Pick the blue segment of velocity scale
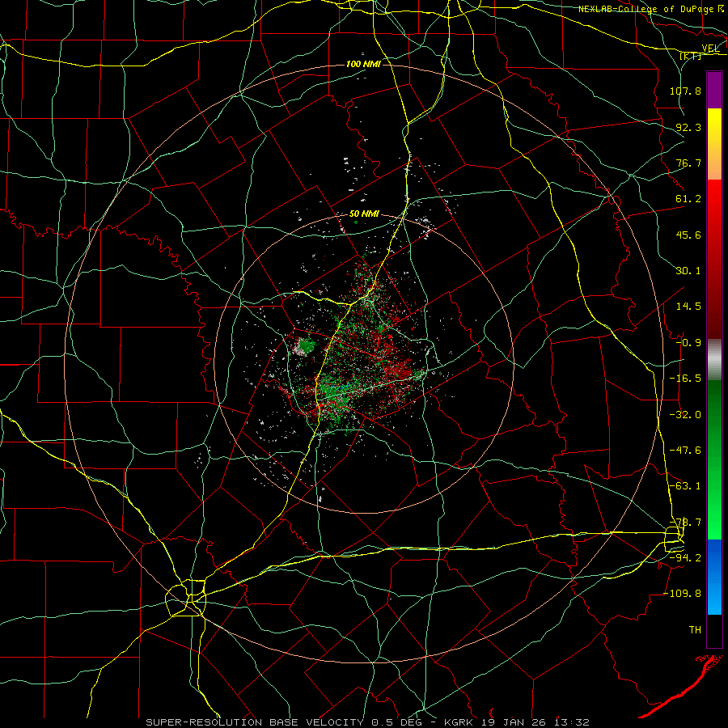The height and width of the screenshot is (728, 728). pyautogui.click(x=714, y=577)
